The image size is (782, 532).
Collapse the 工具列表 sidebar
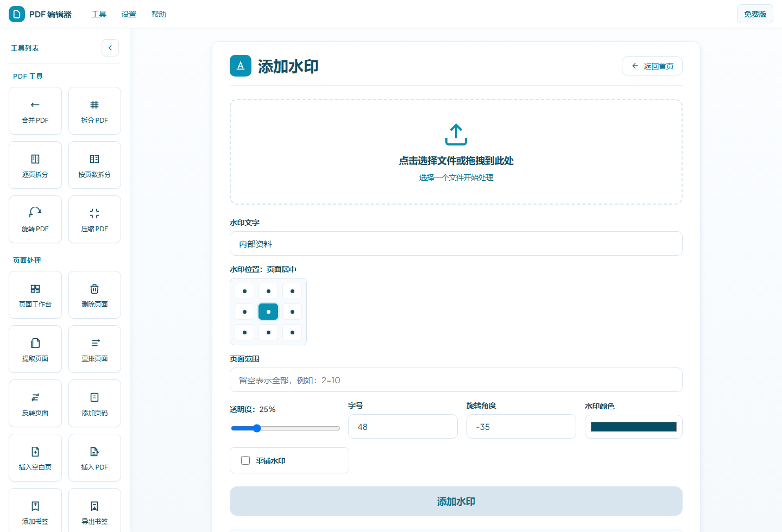(110, 48)
